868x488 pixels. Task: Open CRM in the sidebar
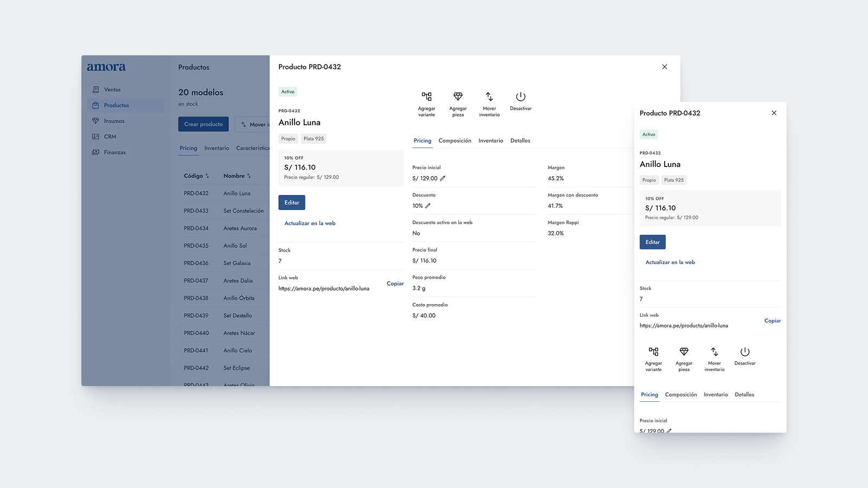(125, 137)
